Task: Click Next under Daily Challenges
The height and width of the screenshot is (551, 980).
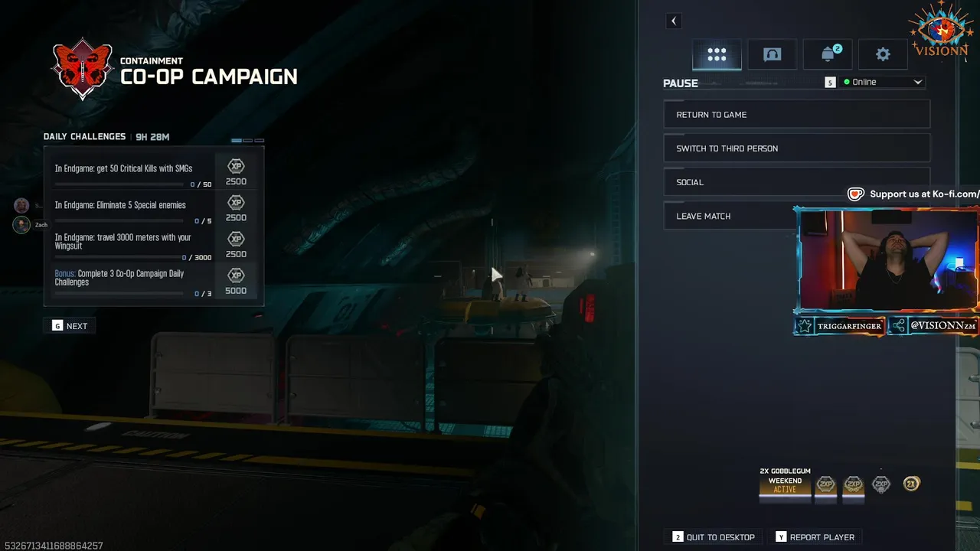Action: (x=70, y=326)
